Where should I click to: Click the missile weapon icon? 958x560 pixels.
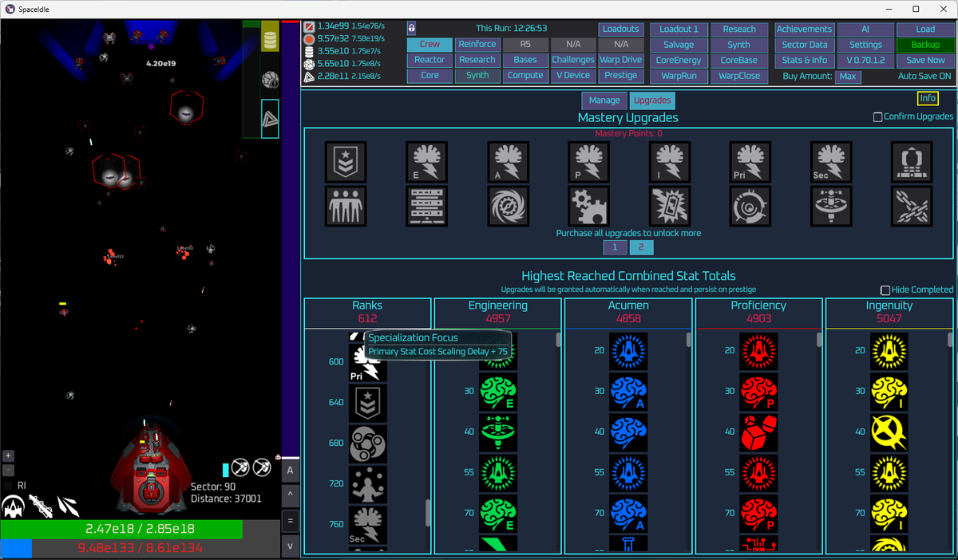(41, 506)
